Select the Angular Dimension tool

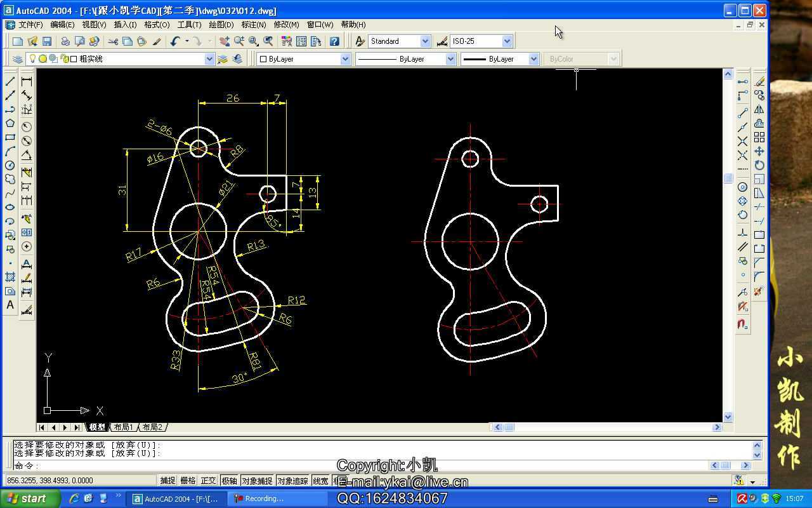click(x=27, y=154)
